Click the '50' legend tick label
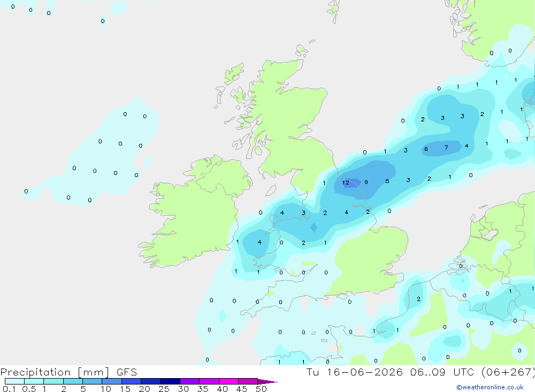This screenshot has height=392, width=535. click(262, 389)
